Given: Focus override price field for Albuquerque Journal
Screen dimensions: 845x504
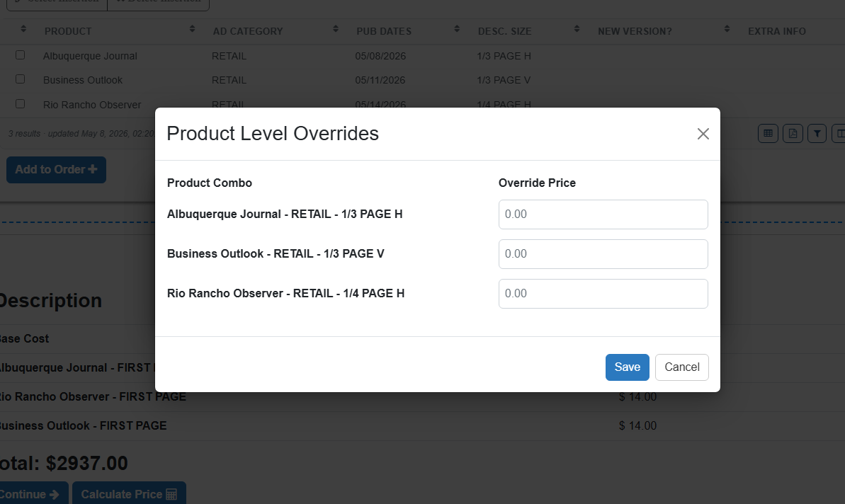Looking at the screenshot, I should click(x=603, y=214).
